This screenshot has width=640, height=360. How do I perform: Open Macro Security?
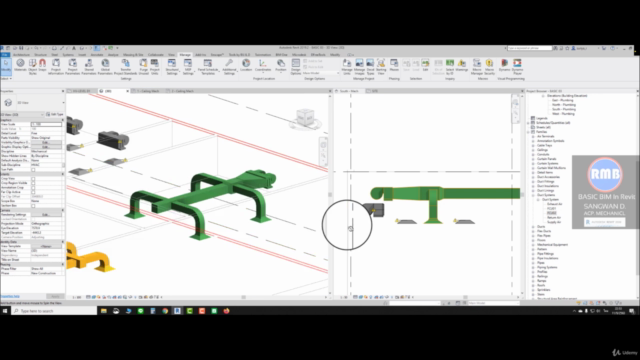(x=489, y=67)
